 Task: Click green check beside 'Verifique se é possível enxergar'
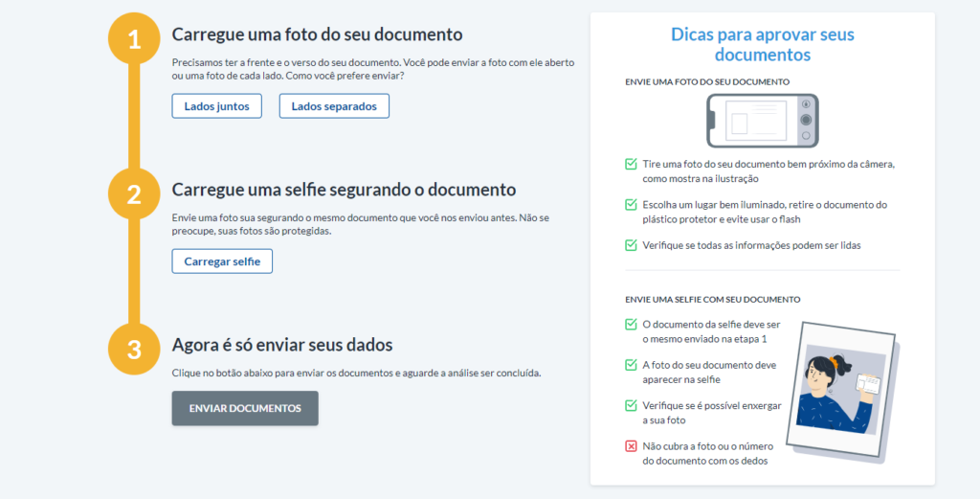[632, 406]
